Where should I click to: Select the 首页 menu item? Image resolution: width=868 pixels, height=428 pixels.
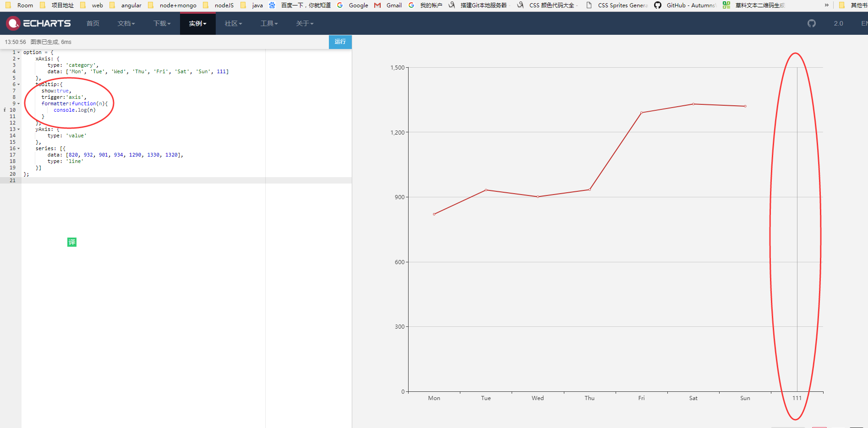pyautogui.click(x=93, y=23)
